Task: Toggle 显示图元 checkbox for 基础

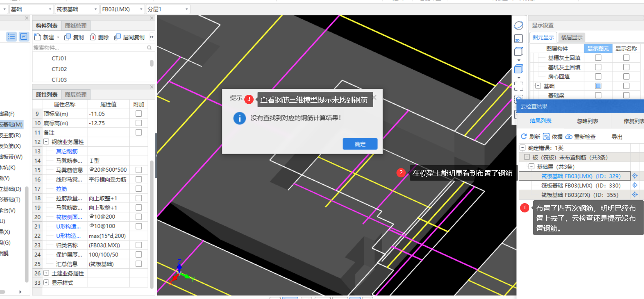Action: click(x=598, y=86)
